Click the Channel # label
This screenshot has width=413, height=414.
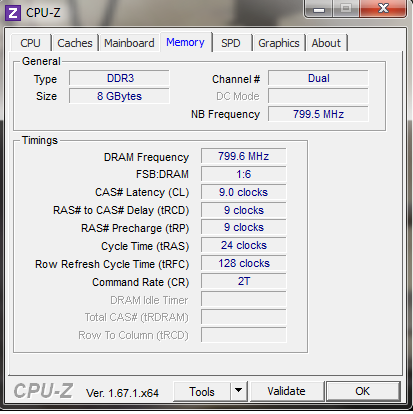236,79
